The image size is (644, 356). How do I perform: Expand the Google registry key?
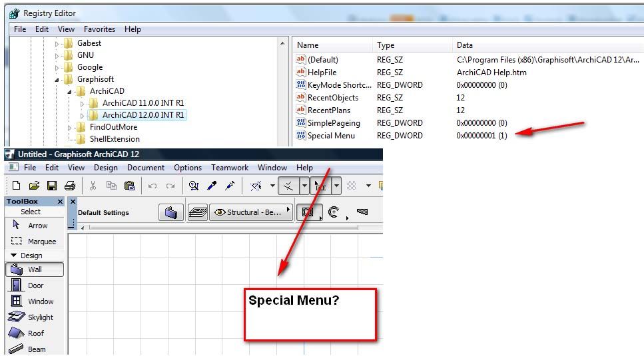(x=57, y=68)
